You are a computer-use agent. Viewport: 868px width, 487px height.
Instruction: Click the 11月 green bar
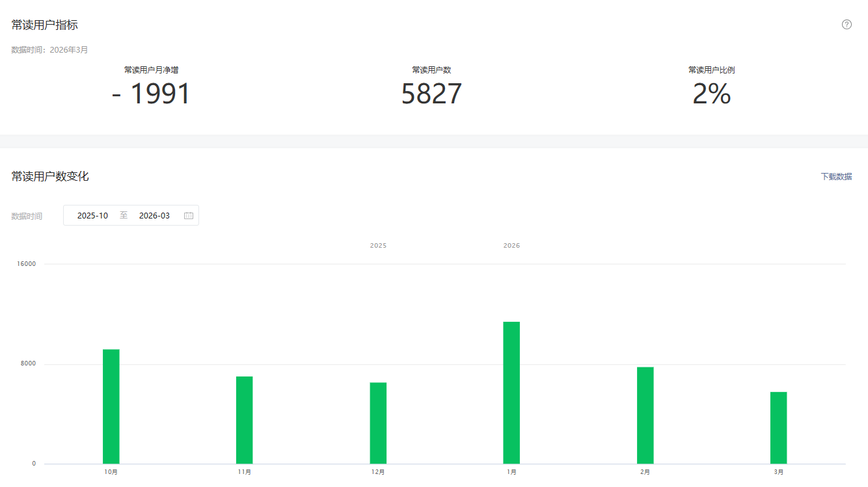click(x=245, y=420)
